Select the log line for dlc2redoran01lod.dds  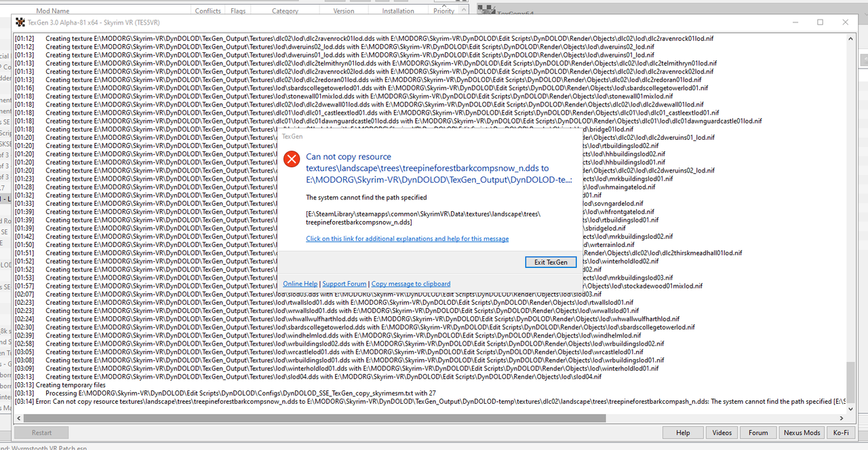[x=357, y=80]
